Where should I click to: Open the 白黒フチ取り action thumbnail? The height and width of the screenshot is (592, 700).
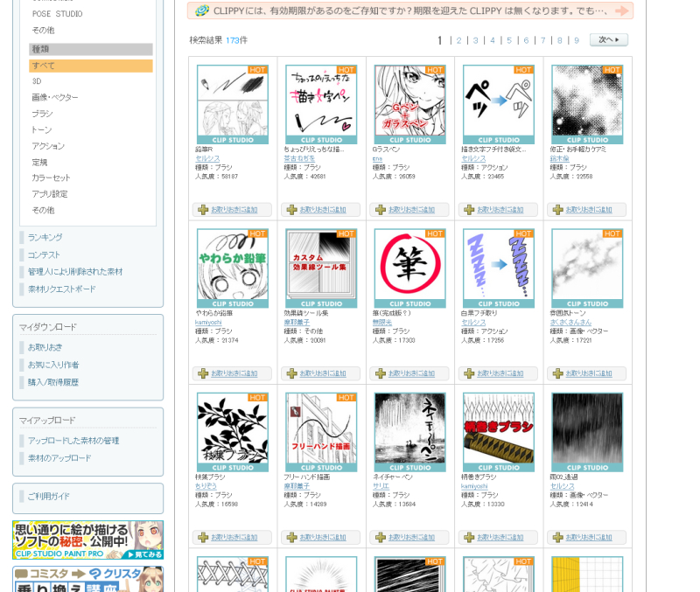tap(498, 268)
